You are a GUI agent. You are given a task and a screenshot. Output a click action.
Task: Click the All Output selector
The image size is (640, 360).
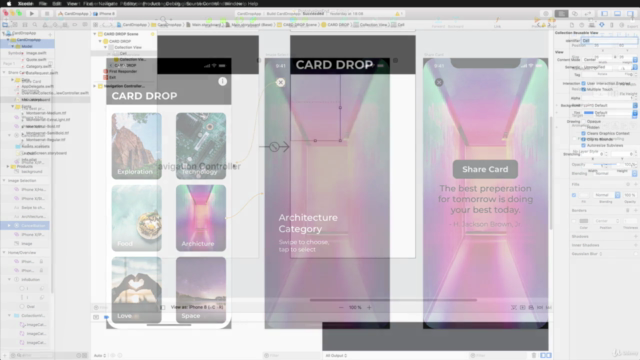tap(336, 356)
